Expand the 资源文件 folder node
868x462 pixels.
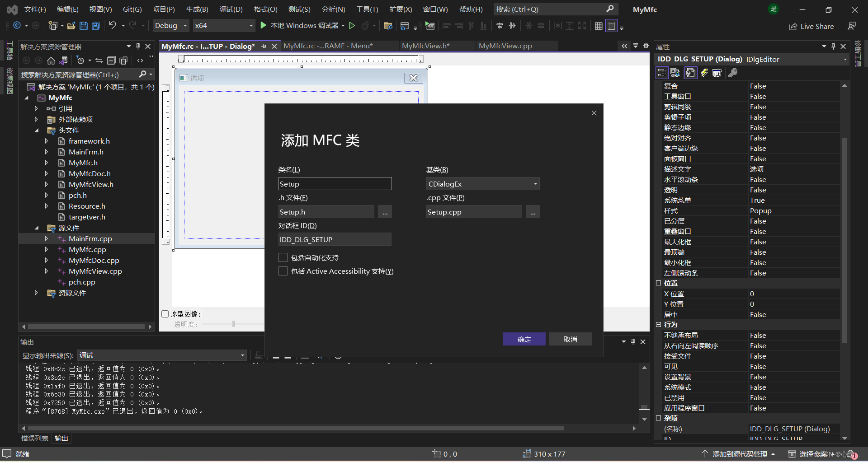[36, 293]
